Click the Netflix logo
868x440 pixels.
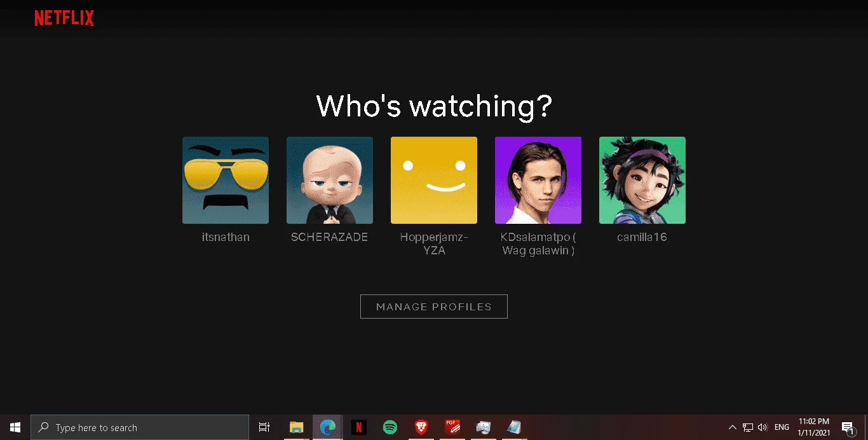click(x=64, y=18)
